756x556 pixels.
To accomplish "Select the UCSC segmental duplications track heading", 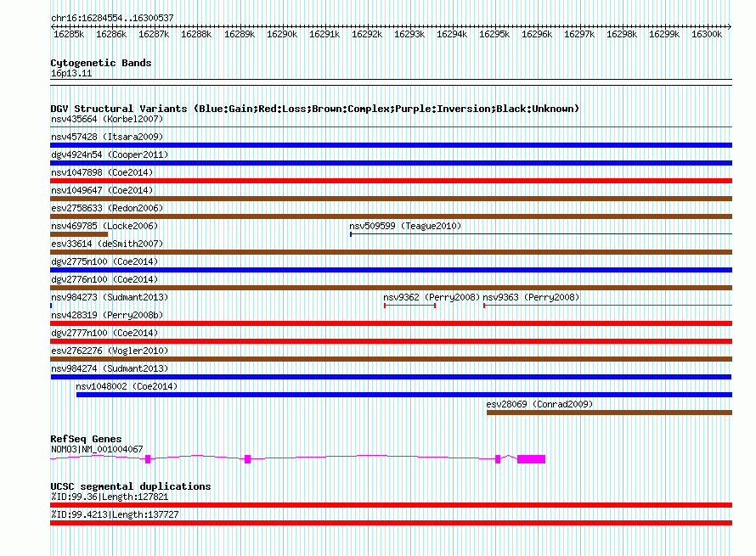I will (131, 486).
